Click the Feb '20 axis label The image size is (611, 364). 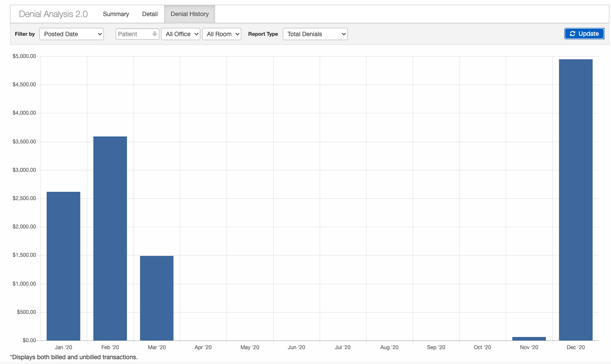tap(110, 347)
